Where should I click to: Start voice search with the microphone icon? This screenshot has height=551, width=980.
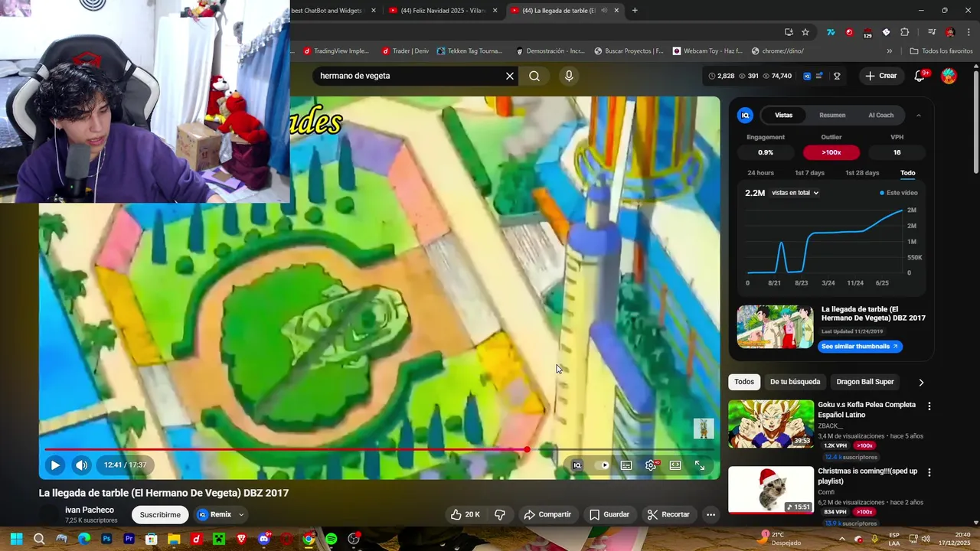[568, 76]
